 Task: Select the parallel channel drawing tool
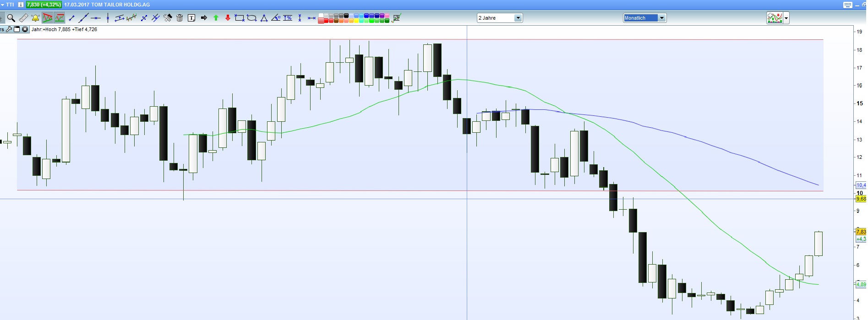pos(120,18)
